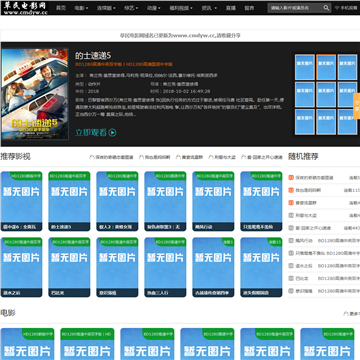360x360 pixels.
Task: Click the play icon beside 立即观看
Action: (113, 133)
